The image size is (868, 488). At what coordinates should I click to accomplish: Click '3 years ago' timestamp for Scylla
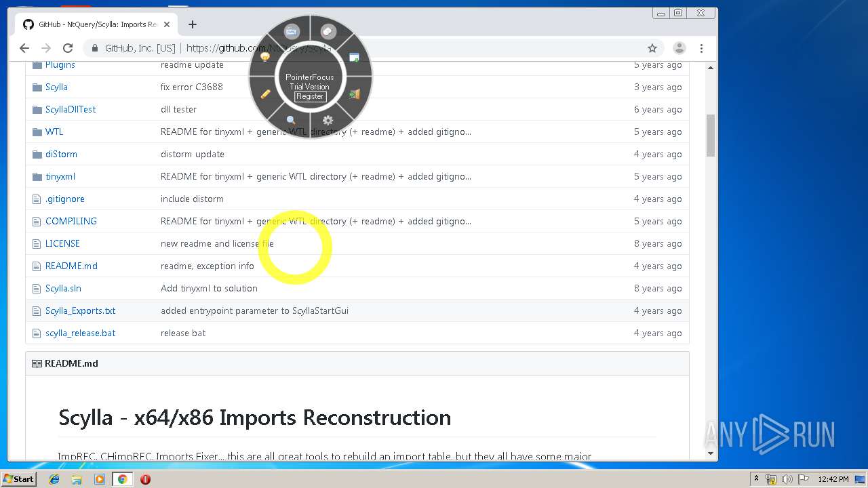pos(658,87)
